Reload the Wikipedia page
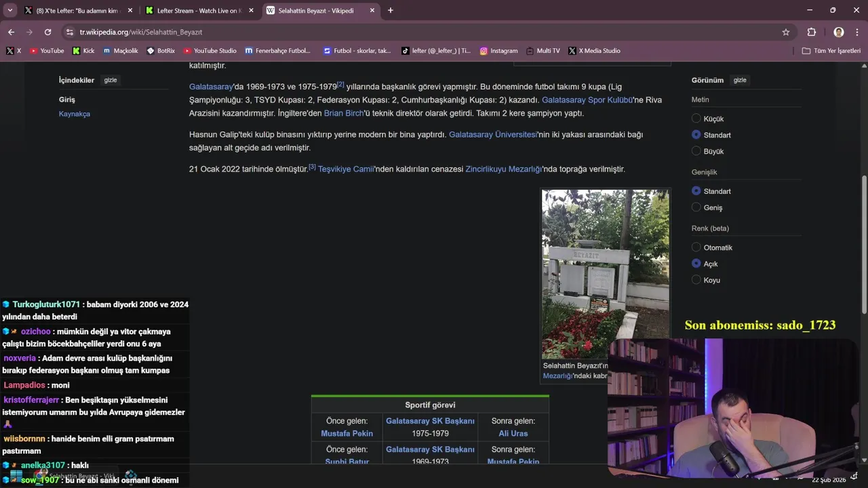868x488 pixels. click(47, 32)
